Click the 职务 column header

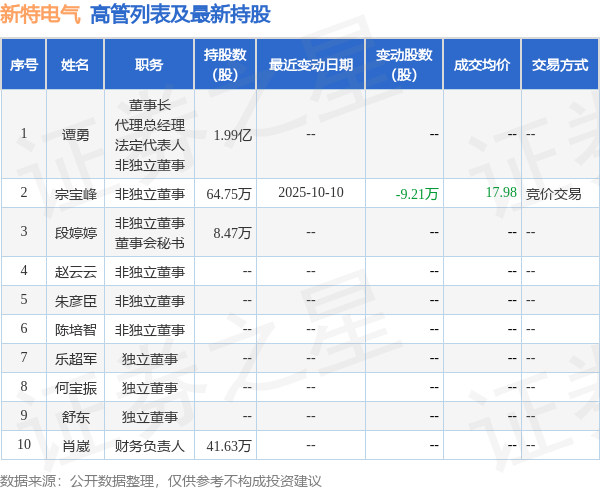point(149,64)
